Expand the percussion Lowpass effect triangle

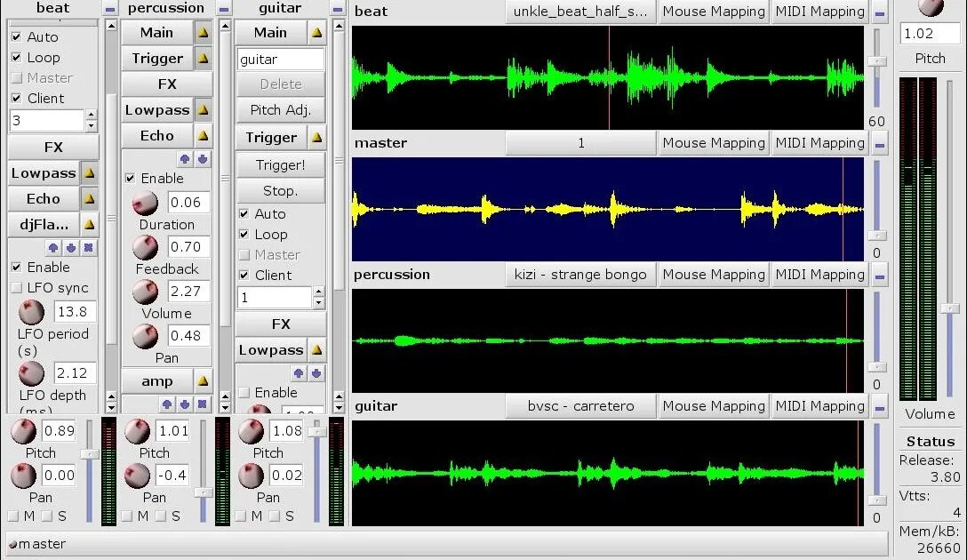click(x=203, y=110)
